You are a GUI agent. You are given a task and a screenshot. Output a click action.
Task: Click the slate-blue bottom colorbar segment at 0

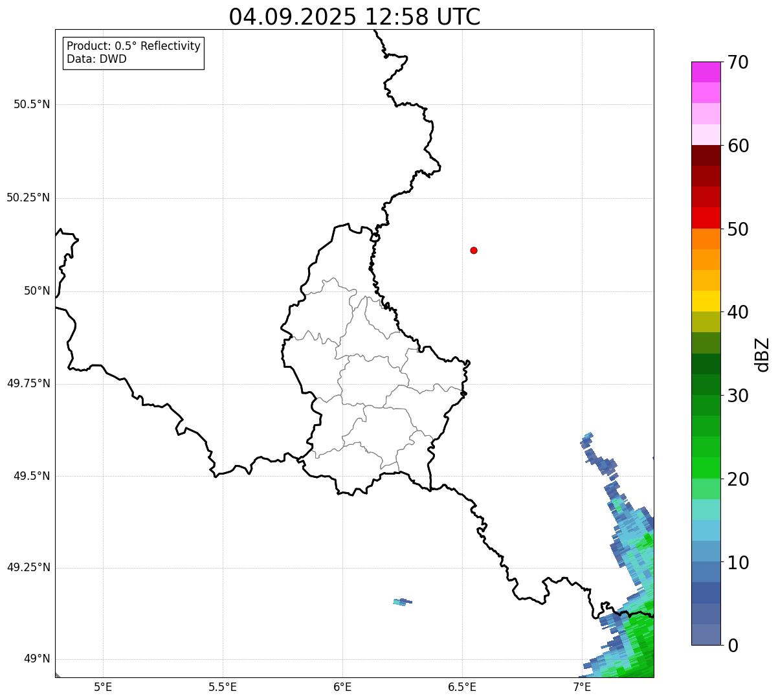(706, 635)
